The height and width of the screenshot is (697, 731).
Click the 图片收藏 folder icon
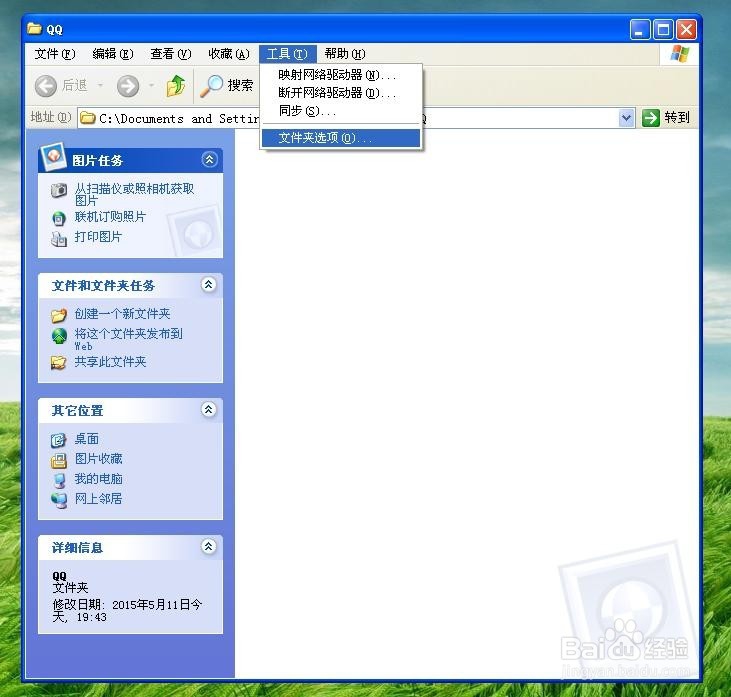(59, 461)
